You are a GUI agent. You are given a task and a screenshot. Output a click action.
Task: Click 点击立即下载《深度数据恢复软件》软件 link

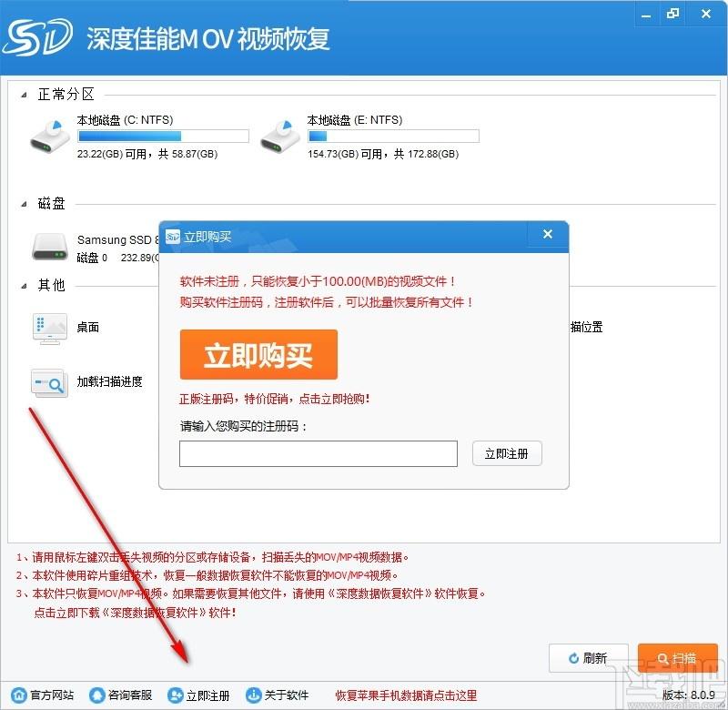coord(135,613)
